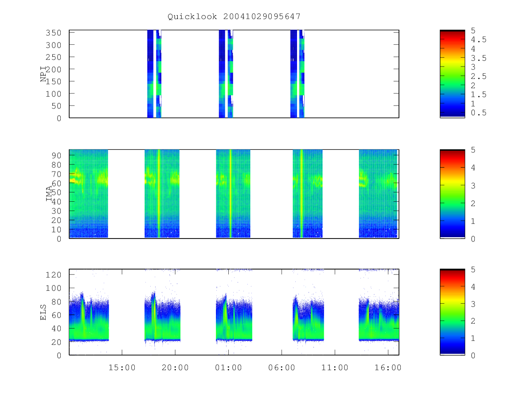Select the 'ELS' y-axis label
Image resolution: width=532 pixels, height=399 pixels.
pyautogui.click(x=44, y=312)
